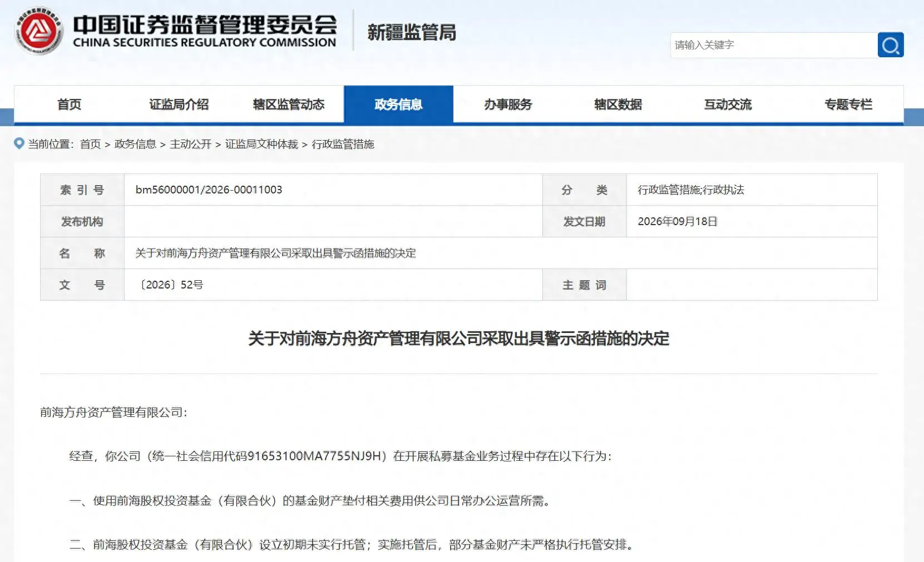Open the 专题专栏 tab
The width and height of the screenshot is (924, 562).
coord(848,104)
